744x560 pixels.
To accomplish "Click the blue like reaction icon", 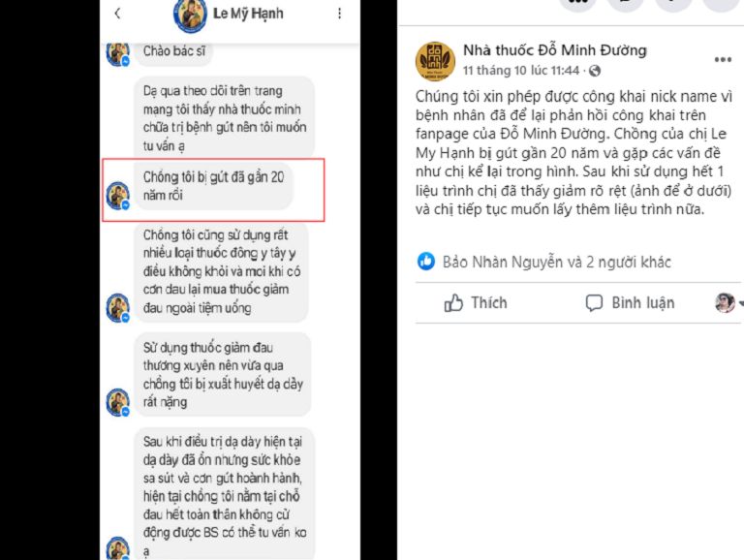I will click(426, 262).
